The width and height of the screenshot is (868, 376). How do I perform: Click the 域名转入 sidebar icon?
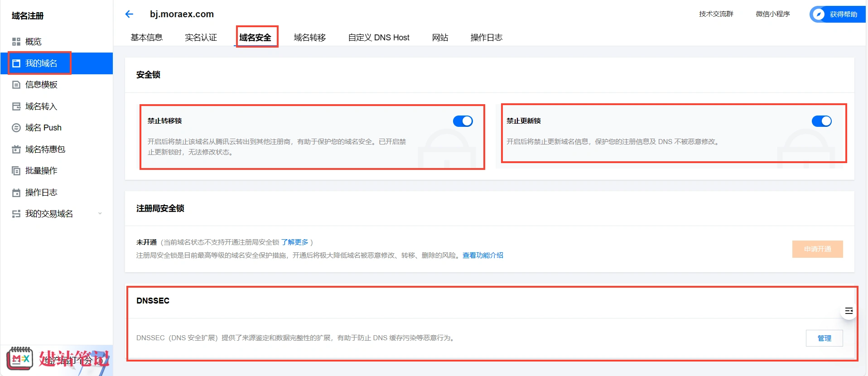pos(16,106)
